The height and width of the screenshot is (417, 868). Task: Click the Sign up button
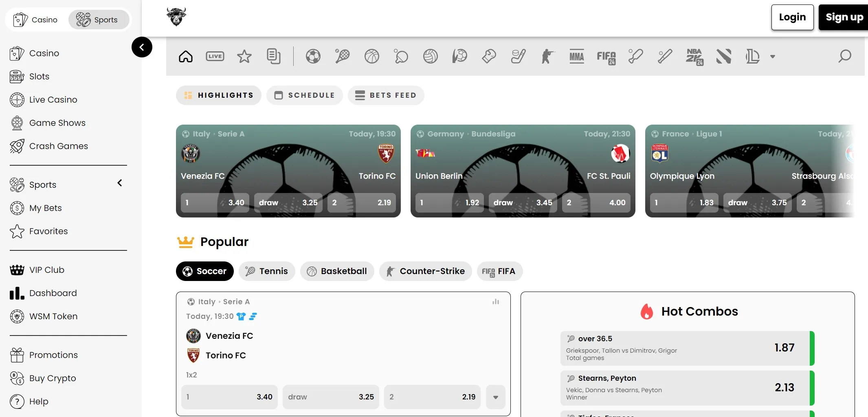(844, 17)
